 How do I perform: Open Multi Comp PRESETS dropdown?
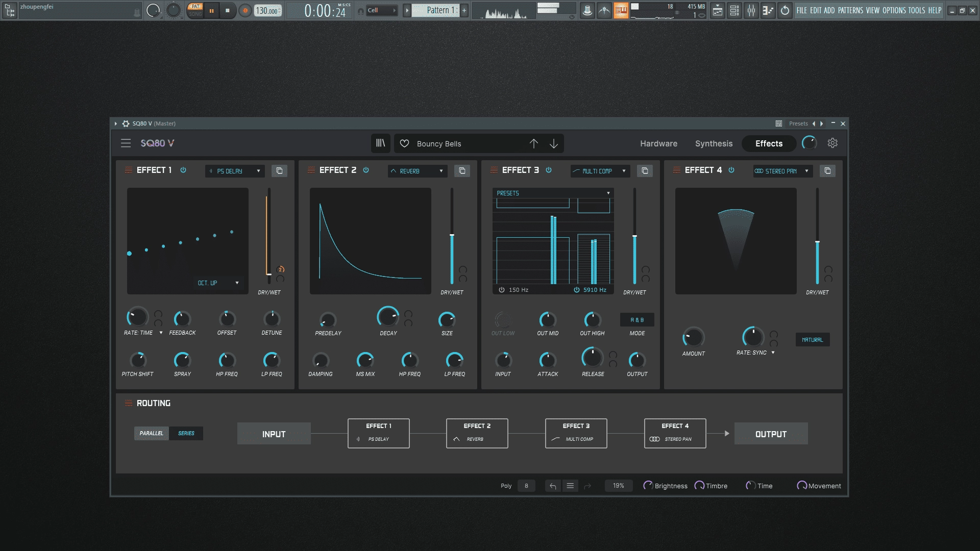553,193
